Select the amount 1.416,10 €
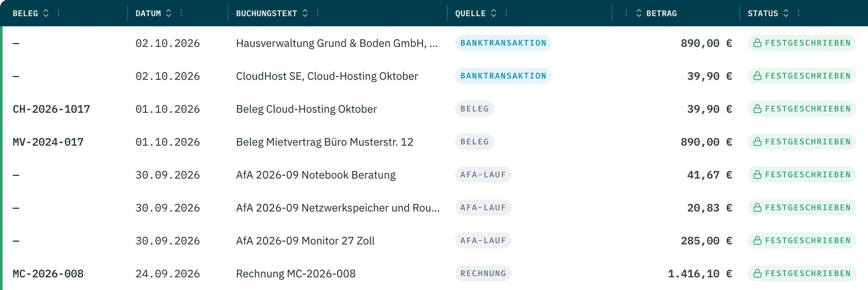 tap(700, 274)
